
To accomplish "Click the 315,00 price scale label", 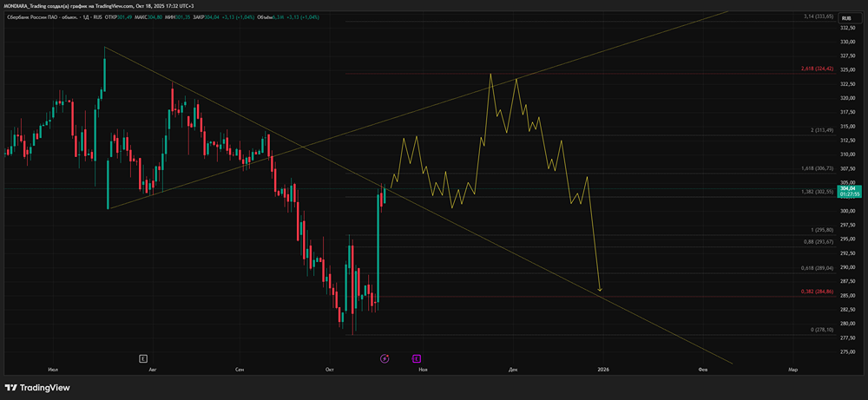I will [847, 127].
